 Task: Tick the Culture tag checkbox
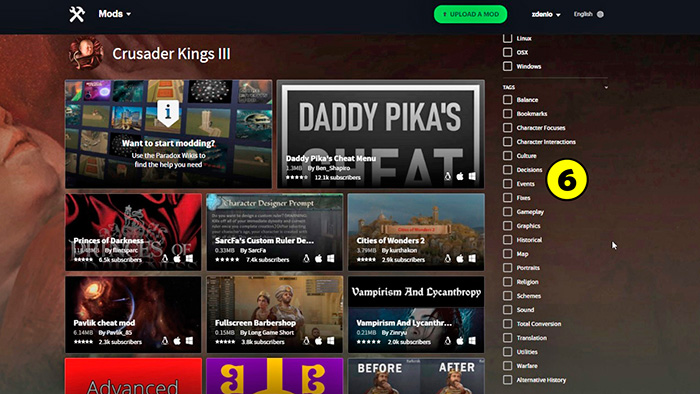[508, 156]
